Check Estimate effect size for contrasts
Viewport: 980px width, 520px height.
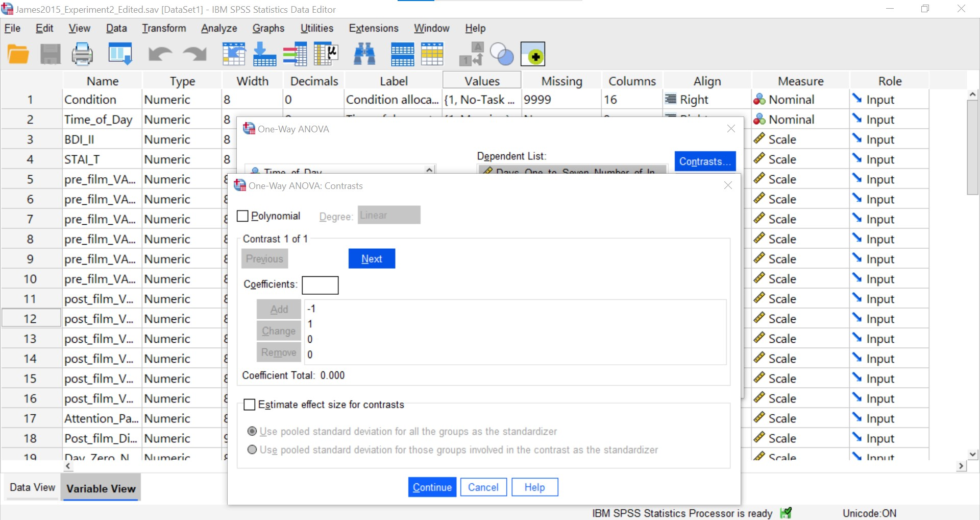pos(250,405)
